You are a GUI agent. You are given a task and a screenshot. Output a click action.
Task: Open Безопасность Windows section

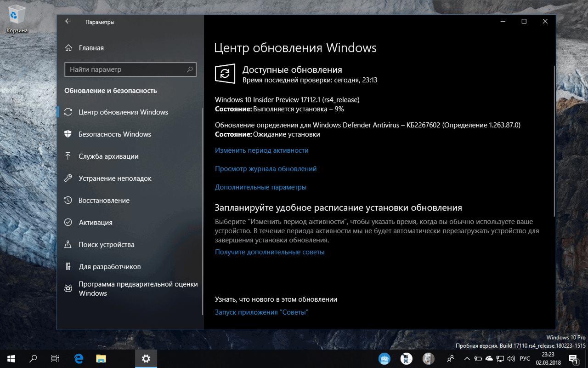click(x=130, y=134)
